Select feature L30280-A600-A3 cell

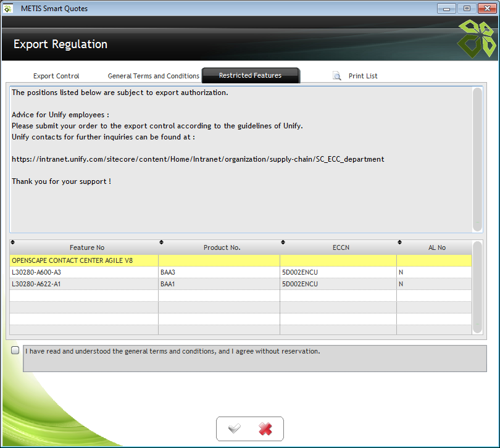tap(84, 272)
